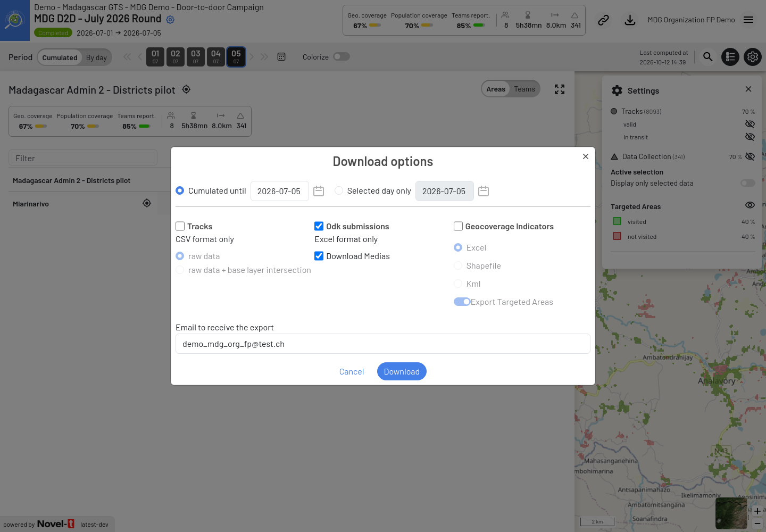Click the blue Download button
The height and width of the screenshot is (532, 766).
402,371
